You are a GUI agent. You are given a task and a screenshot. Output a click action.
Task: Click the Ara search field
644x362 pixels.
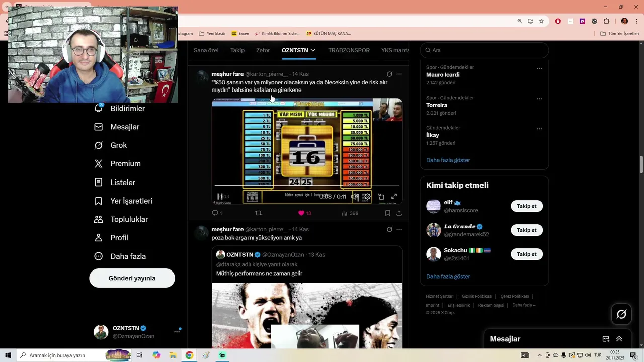tap(484, 50)
